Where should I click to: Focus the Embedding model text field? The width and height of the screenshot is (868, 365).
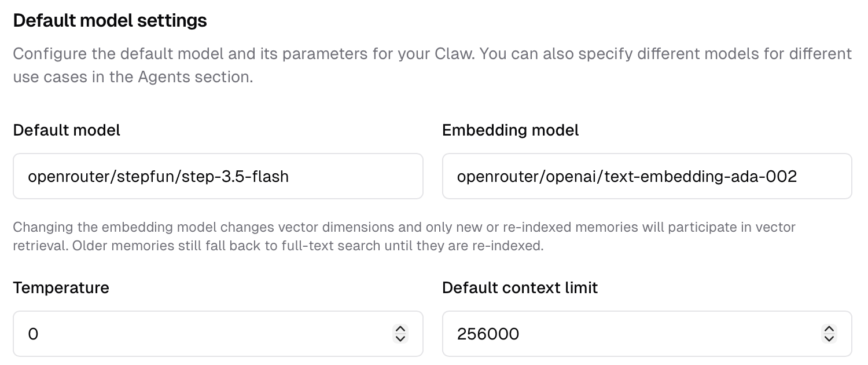pos(646,176)
